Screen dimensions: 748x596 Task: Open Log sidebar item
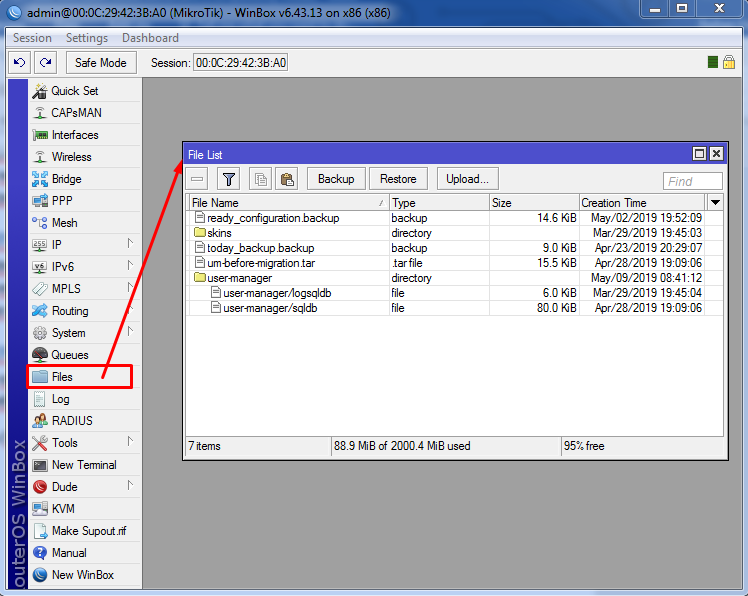[86, 399]
